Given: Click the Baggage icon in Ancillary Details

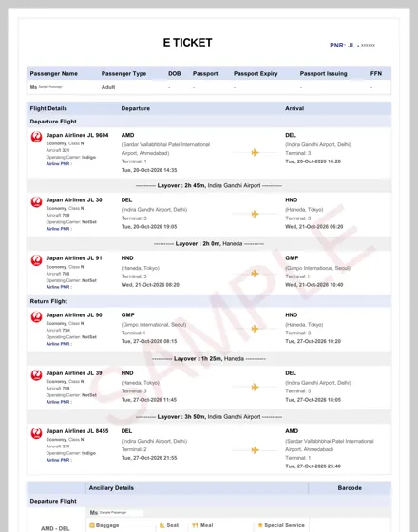Looking at the screenshot, I should pyautogui.click(x=91, y=525).
